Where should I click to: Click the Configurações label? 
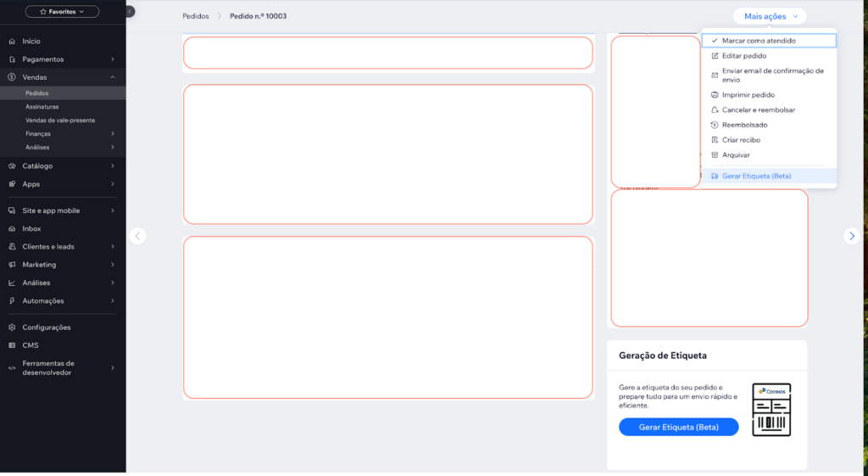pos(47,328)
